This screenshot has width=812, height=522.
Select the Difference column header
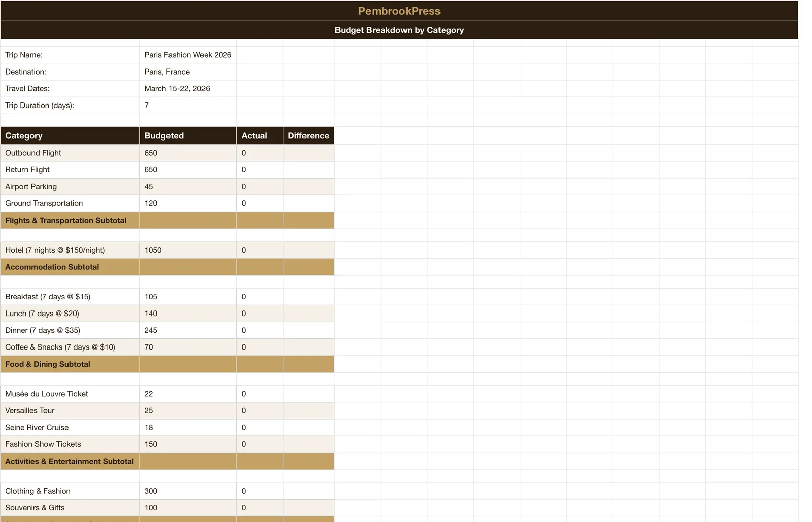point(309,135)
